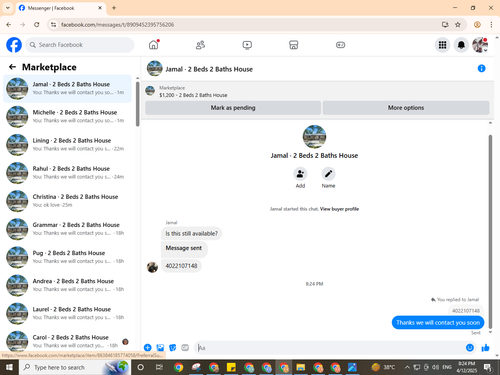Open Facebook home feed icon
The width and height of the screenshot is (500, 375).
(153, 45)
